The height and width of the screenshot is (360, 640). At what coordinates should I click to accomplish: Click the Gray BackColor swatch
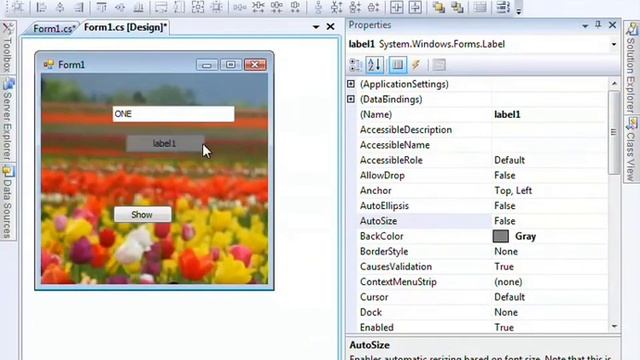point(501,236)
